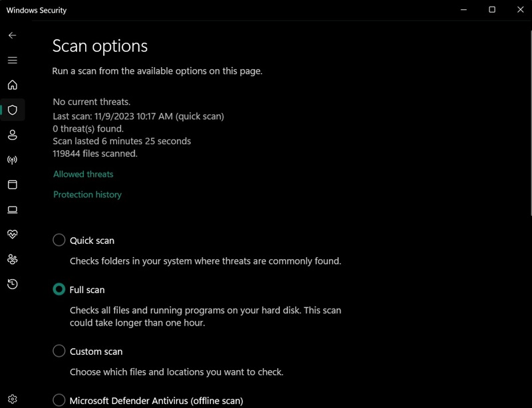
Task: Maximize the Windows Security window
Action: (x=491, y=10)
